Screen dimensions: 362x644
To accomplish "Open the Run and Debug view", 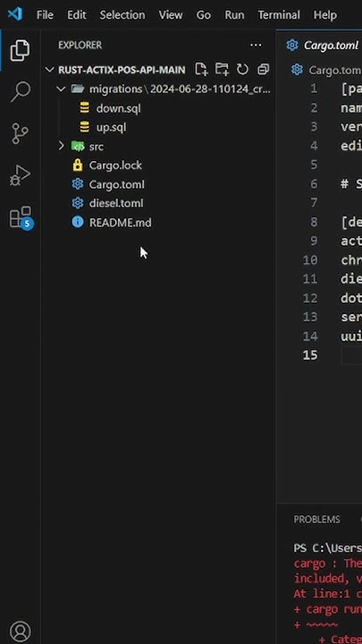I will [x=20, y=175].
